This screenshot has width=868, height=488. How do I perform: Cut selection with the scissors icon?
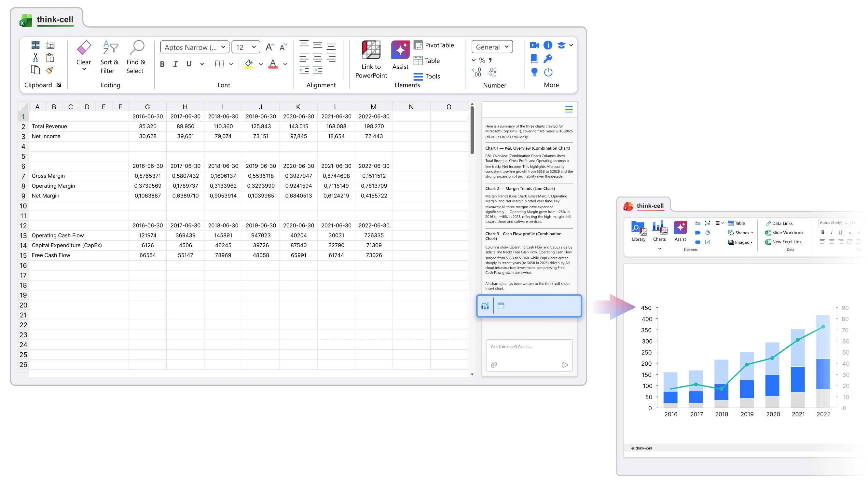35,58
